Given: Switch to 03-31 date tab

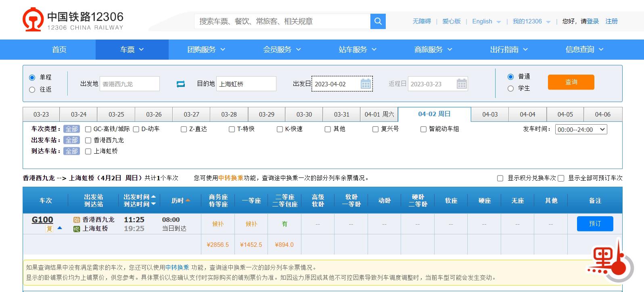Looking at the screenshot, I should pos(342,115).
